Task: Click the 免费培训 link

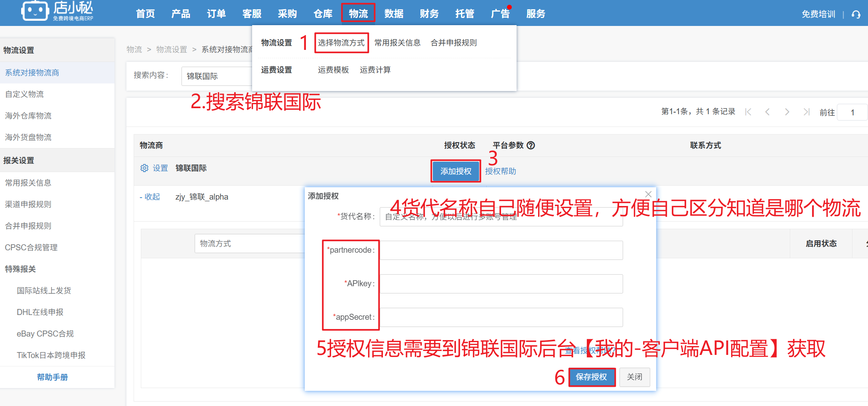Action: [818, 14]
